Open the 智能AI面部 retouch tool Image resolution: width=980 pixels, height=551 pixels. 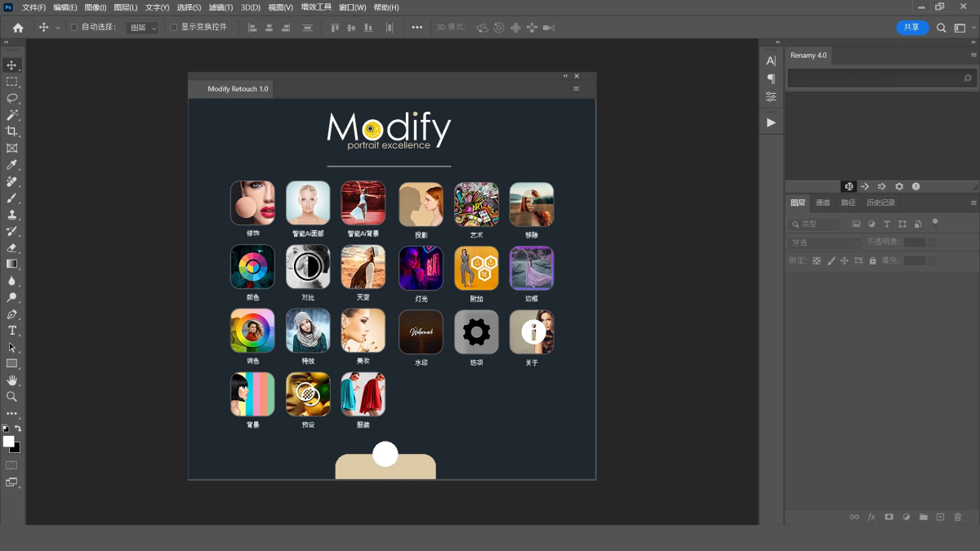[x=308, y=202]
